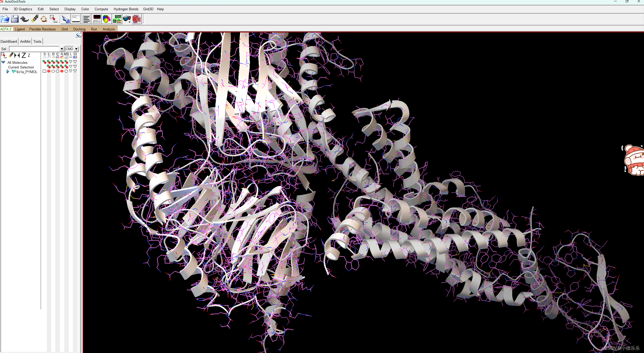Click the crosshair target toolbar icon
The width and height of the screenshot is (644, 353).
tap(44, 19)
